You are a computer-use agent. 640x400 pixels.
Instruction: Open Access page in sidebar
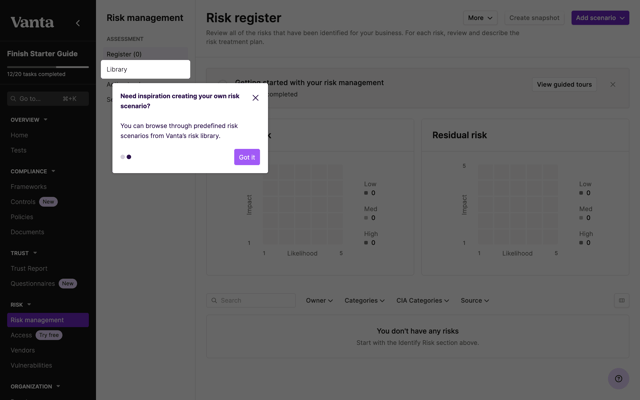click(x=21, y=335)
